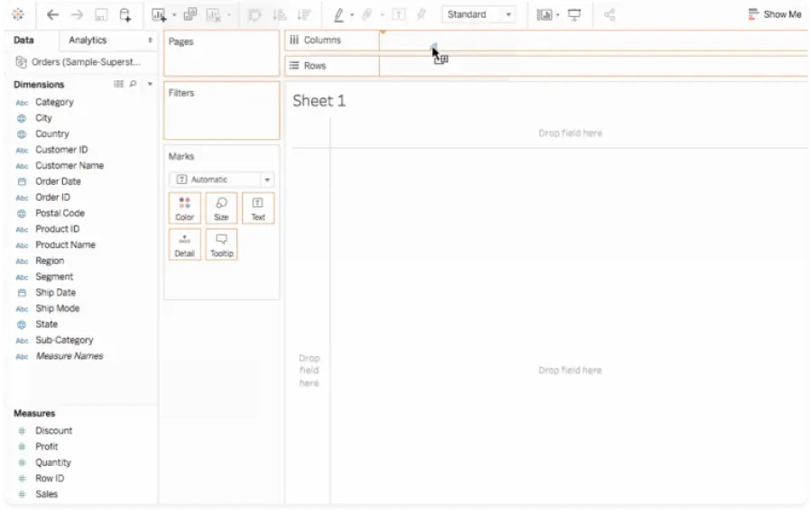
Task: Click the Sort ascending icon
Action: click(280, 15)
